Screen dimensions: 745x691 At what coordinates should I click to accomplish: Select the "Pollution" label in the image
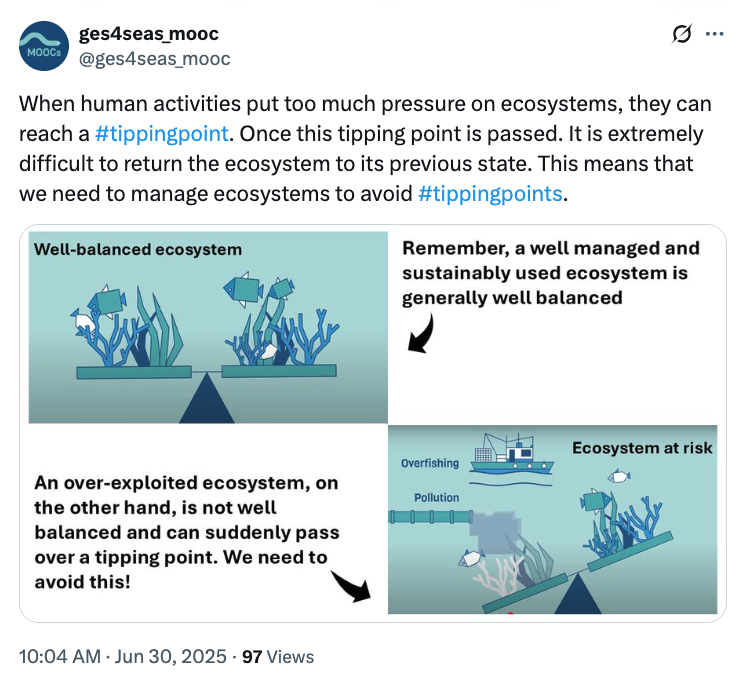tap(437, 497)
